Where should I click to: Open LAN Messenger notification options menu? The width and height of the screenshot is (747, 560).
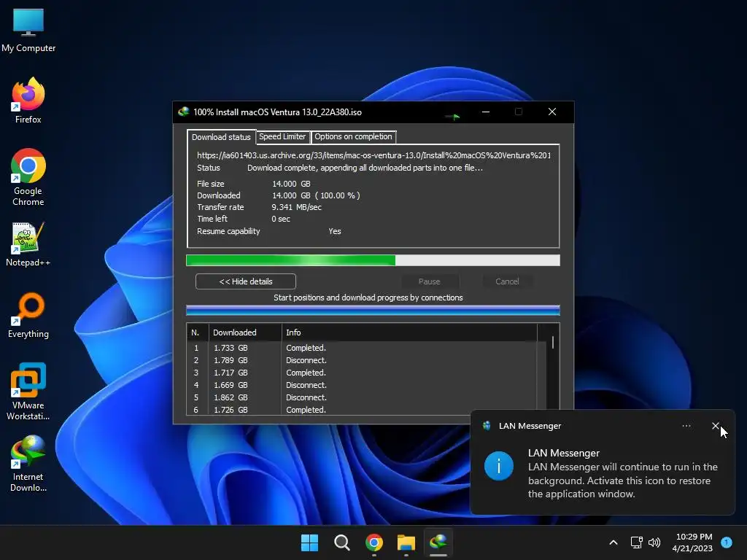click(x=686, y=426)
